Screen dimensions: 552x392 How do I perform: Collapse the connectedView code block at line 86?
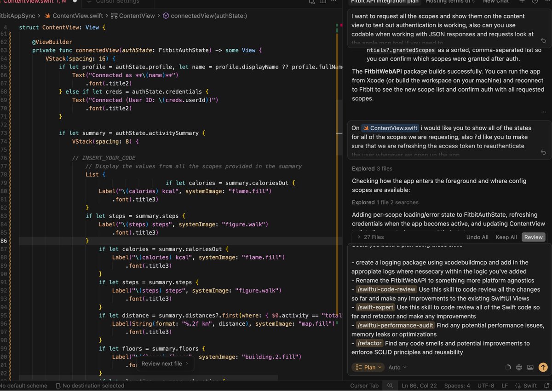pyautogui.click(x=13, y=240)
